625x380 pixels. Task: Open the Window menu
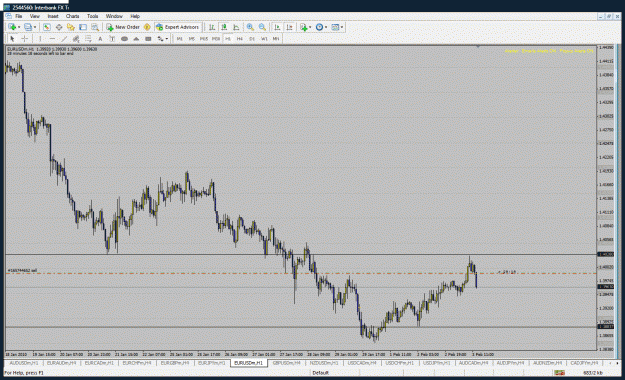pos(114,16)
